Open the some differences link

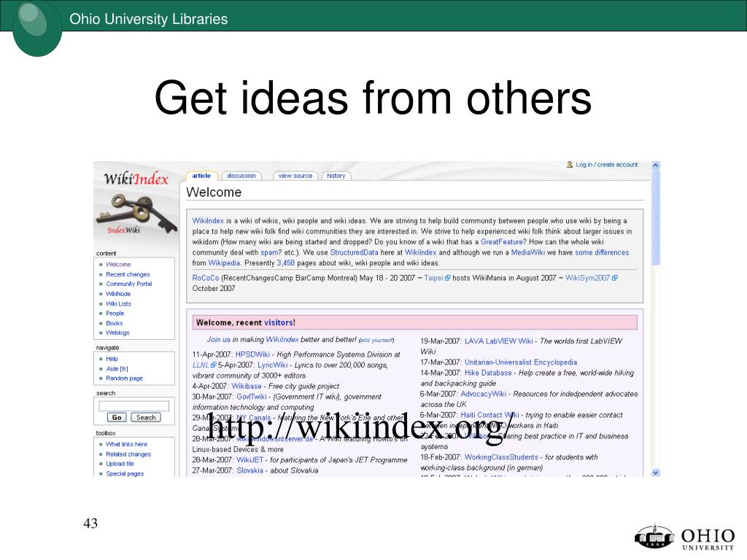pyautogui.click(x=602, y=252)
